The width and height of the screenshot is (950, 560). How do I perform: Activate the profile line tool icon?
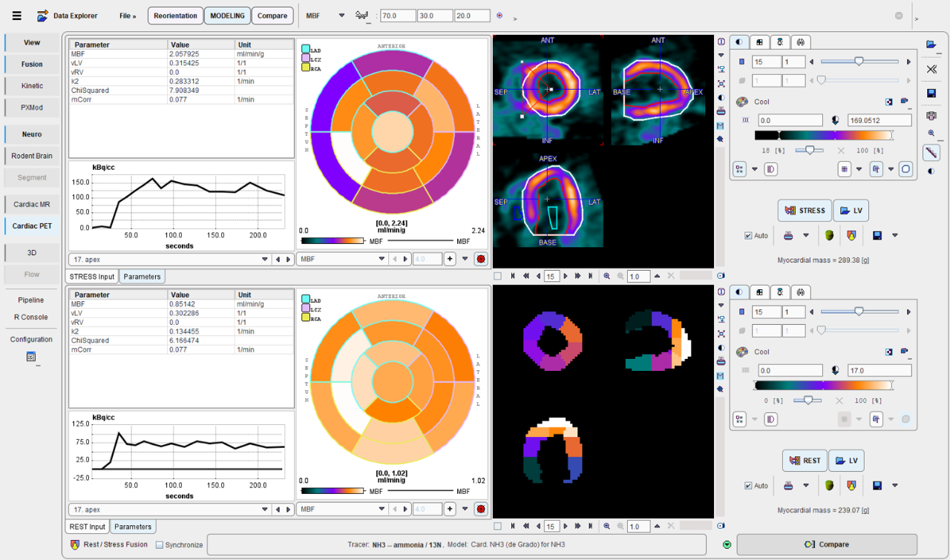click(932, 153)
